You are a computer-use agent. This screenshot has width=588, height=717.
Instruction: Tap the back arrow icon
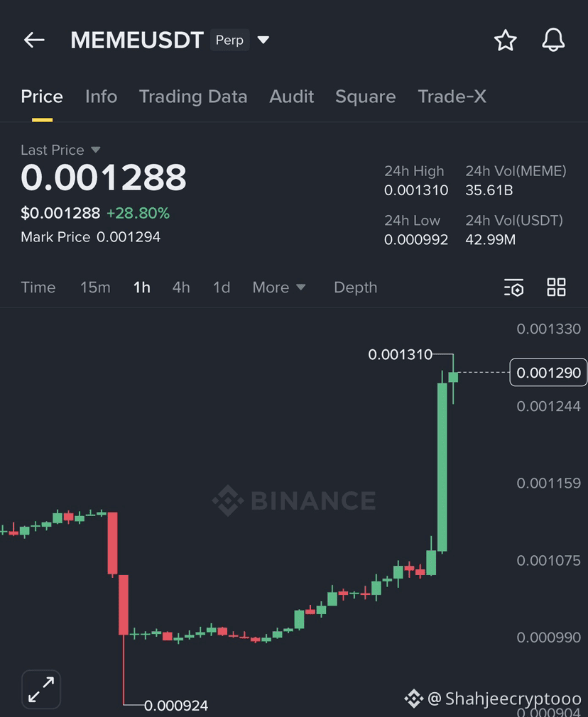point(34,40)
